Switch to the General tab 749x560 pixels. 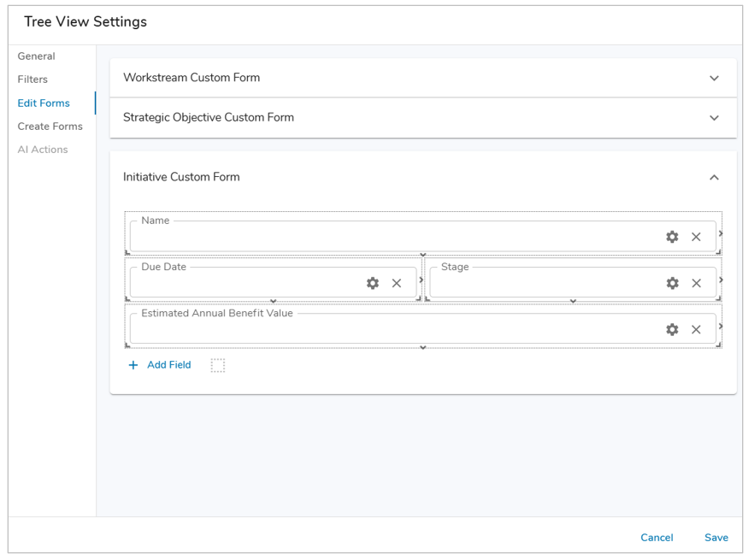point(37,56)
